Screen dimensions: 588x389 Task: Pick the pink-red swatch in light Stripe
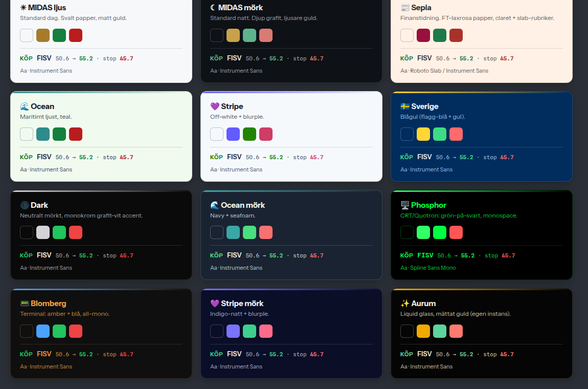click(266, 134)
